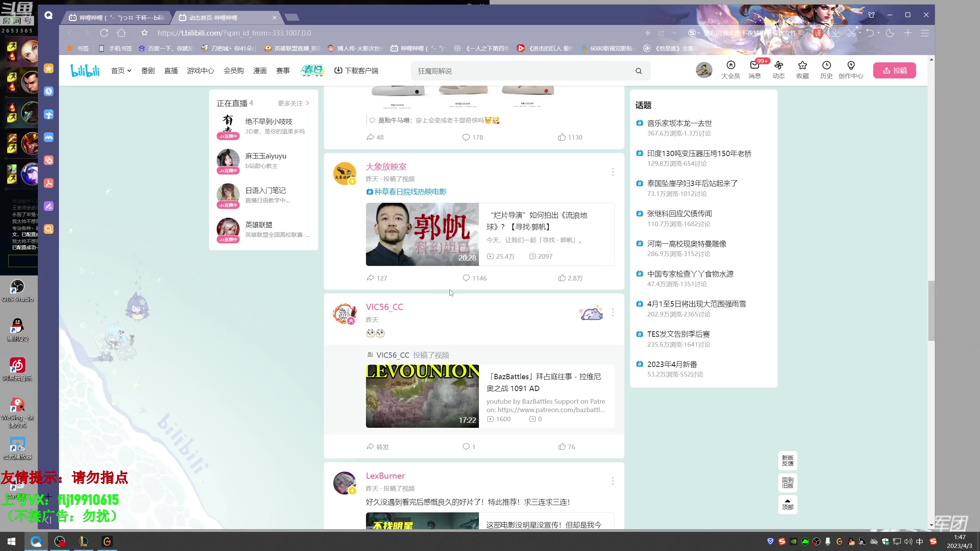This screenshot has height=551, width=980.
Task: Click the bilibili logo
Action: point(85,70)
